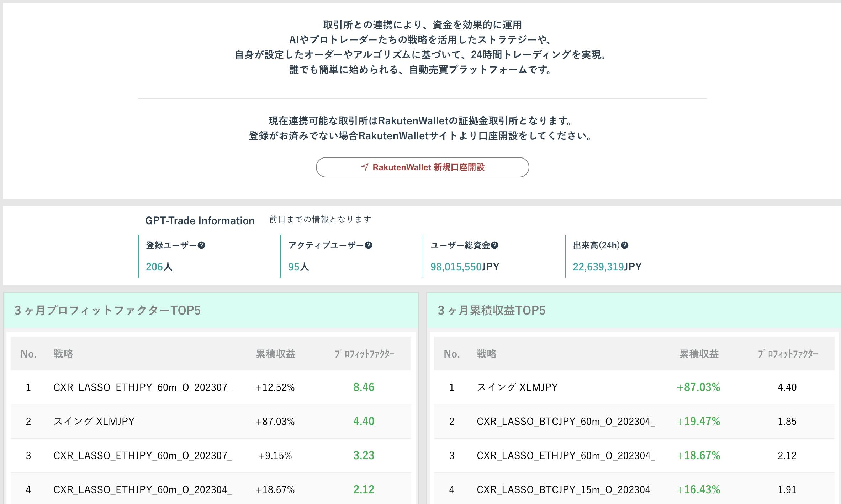Click the 1.85 profit factor value
This screenshot has width=841, height=504.
pos(787,422)
